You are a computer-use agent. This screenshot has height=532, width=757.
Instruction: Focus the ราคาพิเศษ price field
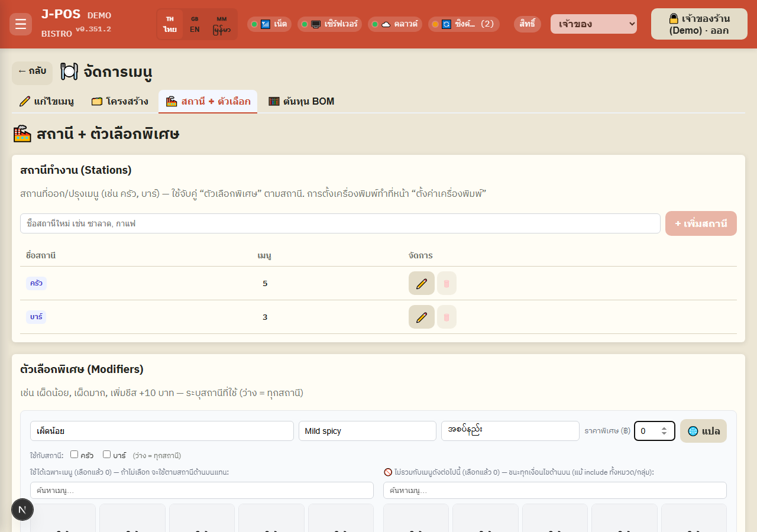click(x=655, y=431)
